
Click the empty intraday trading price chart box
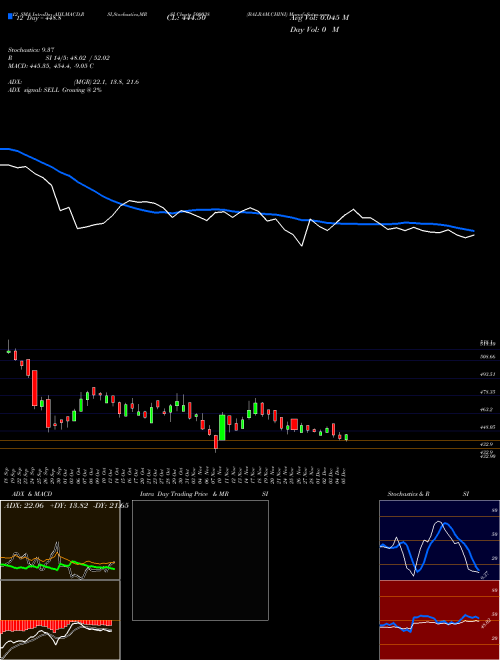[x=200, y=560]
